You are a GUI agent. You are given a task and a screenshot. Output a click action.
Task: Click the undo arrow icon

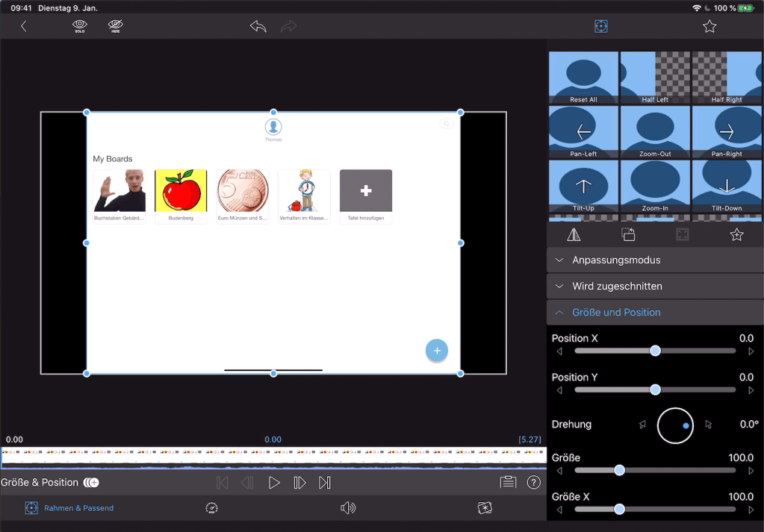[x=258, y=27]
